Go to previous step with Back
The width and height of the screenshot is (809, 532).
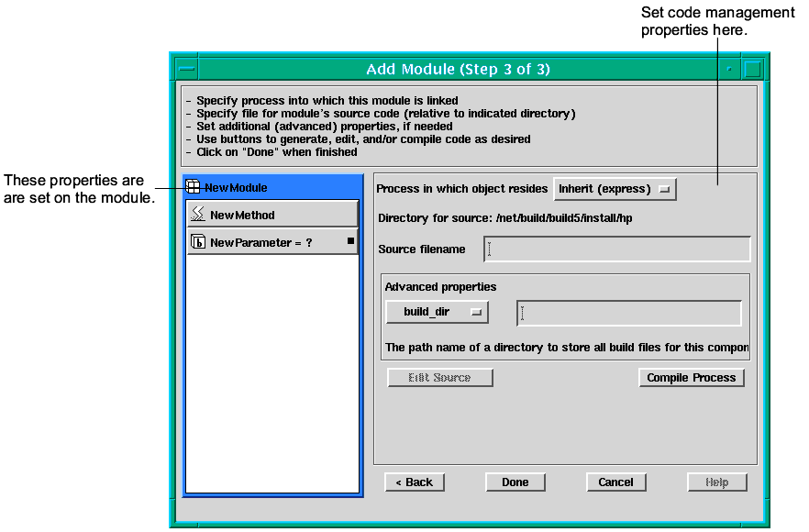coord(415,482)
